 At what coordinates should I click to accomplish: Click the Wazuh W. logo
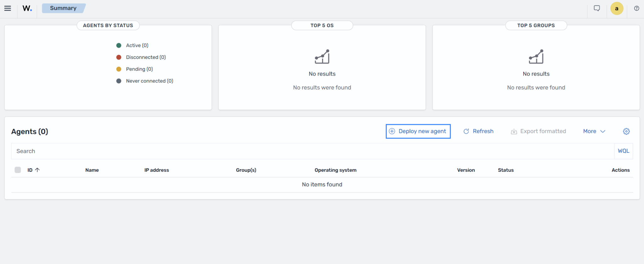[x=27, y=8]
